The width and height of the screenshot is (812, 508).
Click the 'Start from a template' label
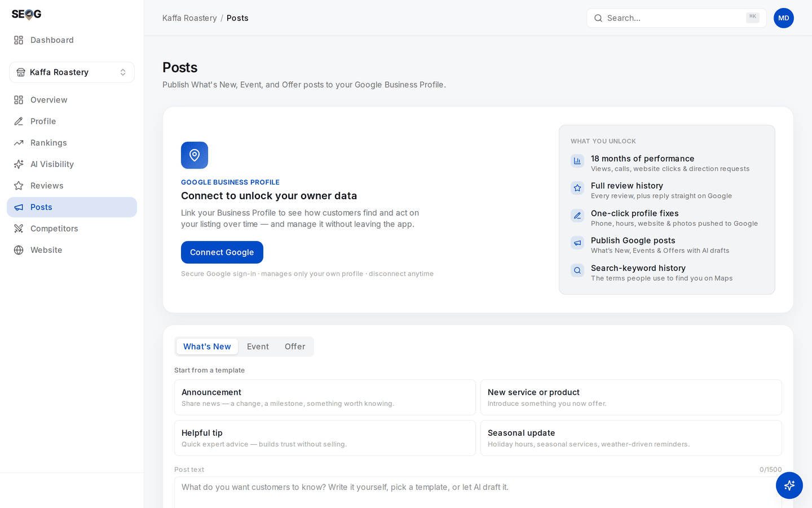point(209,370)
